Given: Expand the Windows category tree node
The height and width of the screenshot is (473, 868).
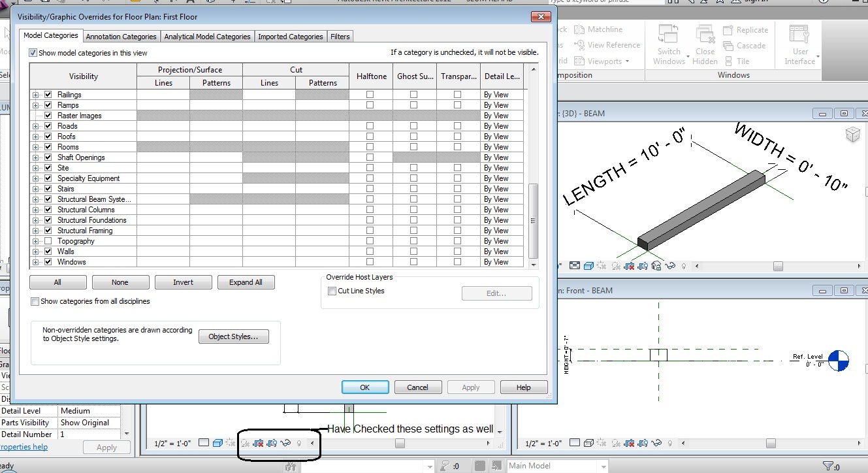Looking at the screenshot, I should 36,262.
